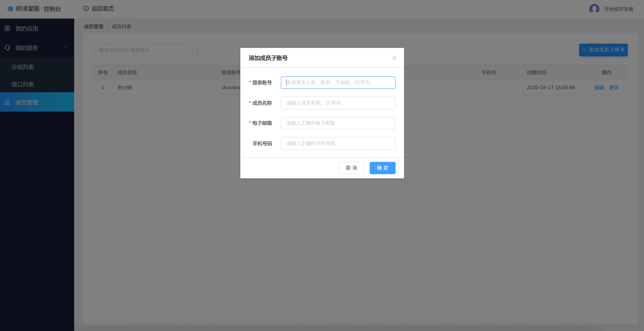644x331 pixels.
Task: Click the 取消 cancel button
Action: (x=351, y=168)
